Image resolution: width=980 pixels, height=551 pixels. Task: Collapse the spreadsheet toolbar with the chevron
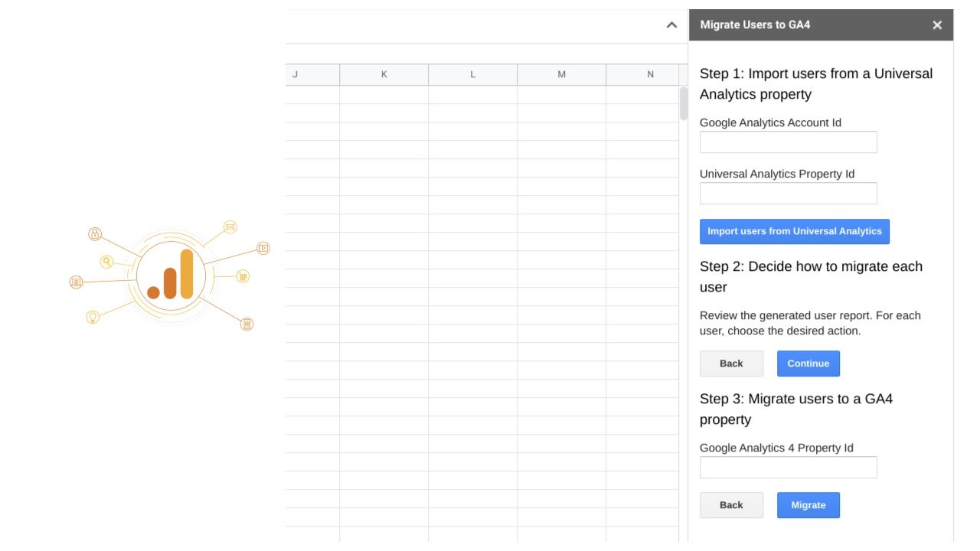click(671, 24)
